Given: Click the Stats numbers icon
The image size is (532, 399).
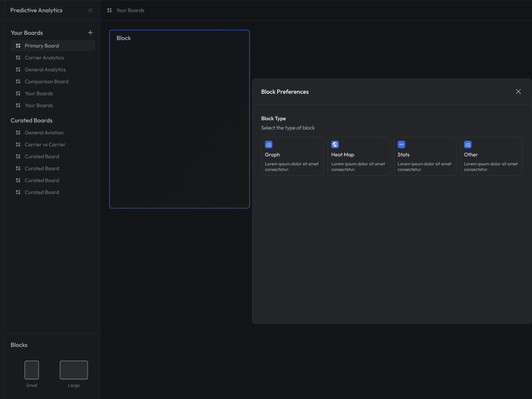Looking at the screenshot, I should coord(401,145).
